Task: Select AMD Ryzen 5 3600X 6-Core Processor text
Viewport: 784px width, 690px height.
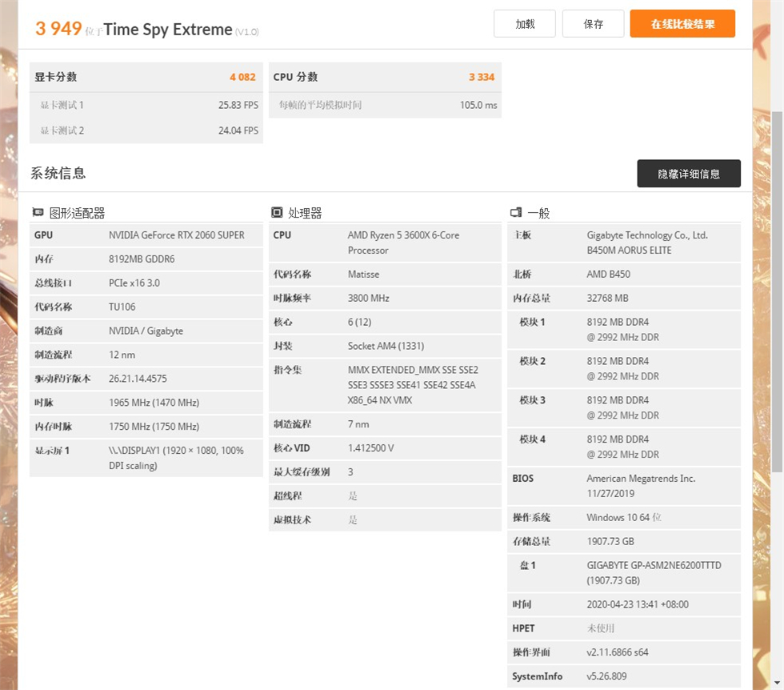Action: (x=403, y=243)
